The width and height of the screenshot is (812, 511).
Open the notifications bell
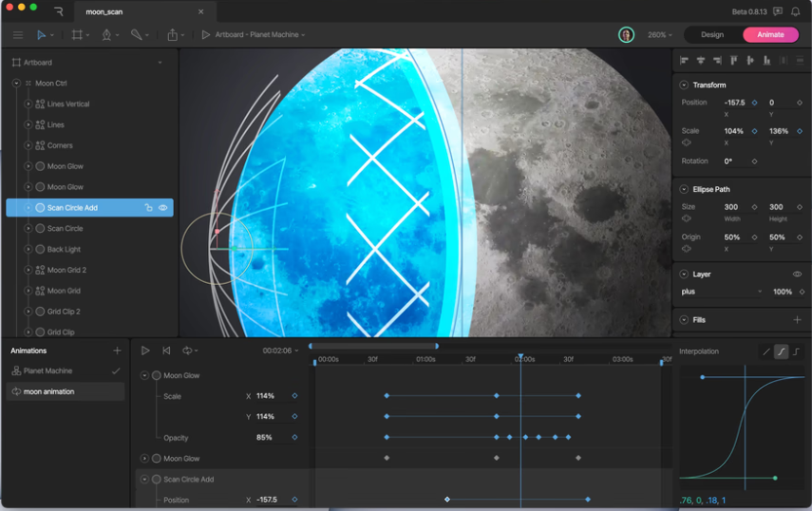tap(796, 11)
